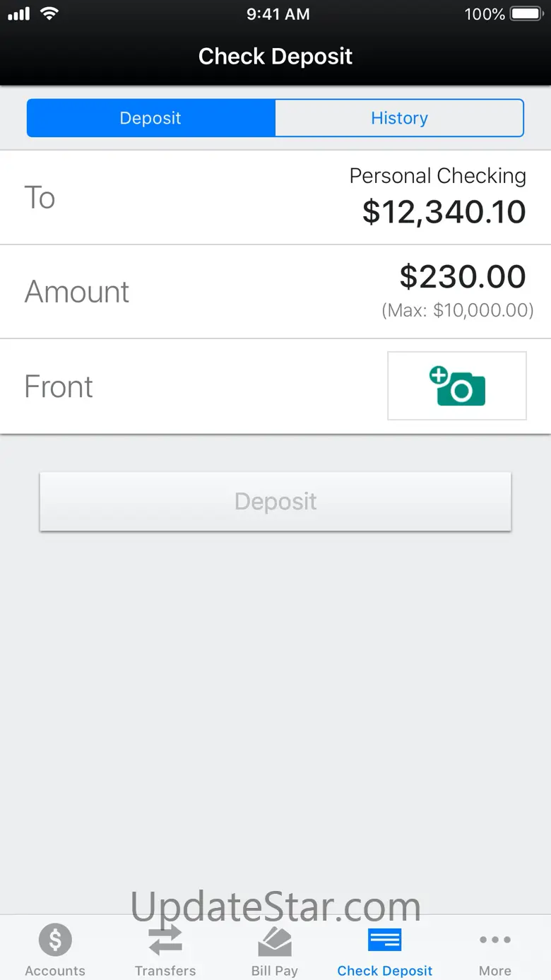The image size is (551, 980).
Task: Tap the Check Deposit header title
Action: [275, 57]
